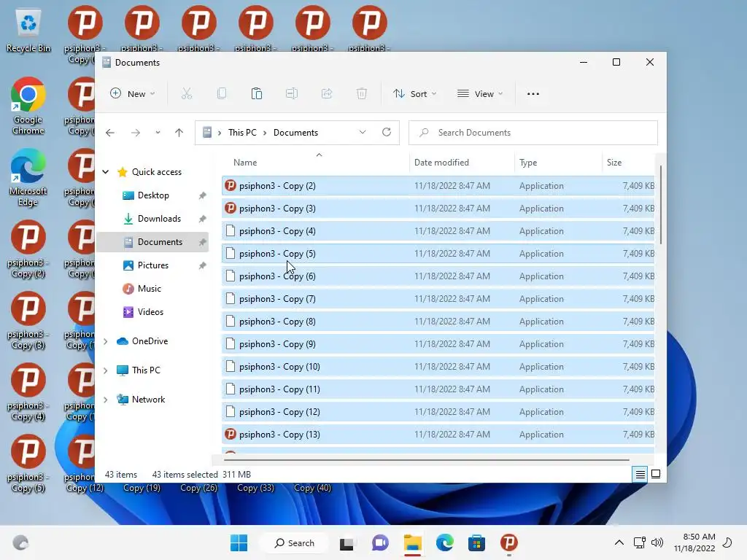
Task: Go back with the left arrow
Action: click(110, 133)
